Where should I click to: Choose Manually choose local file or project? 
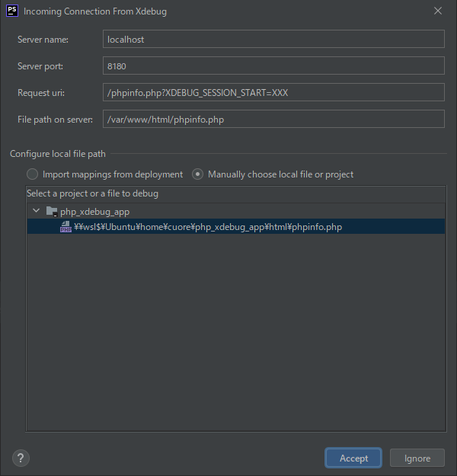tap(198, 174)
